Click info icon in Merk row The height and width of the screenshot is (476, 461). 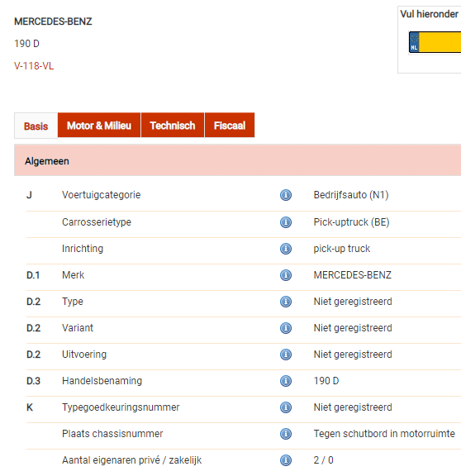tap(286, 275)
